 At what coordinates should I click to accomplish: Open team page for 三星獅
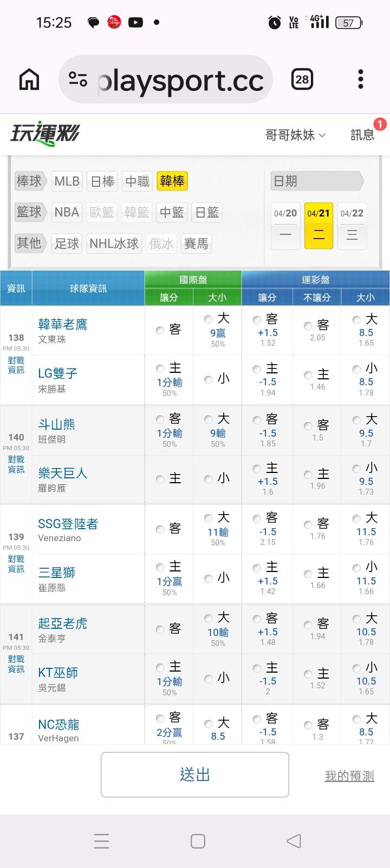click(57, 573)
